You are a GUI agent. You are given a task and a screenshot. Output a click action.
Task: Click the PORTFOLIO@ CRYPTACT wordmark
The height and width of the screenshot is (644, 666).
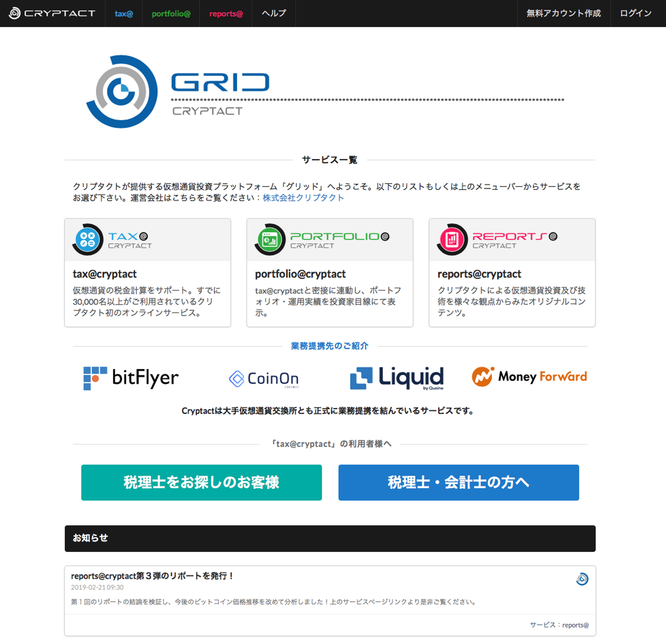(339, 240)
